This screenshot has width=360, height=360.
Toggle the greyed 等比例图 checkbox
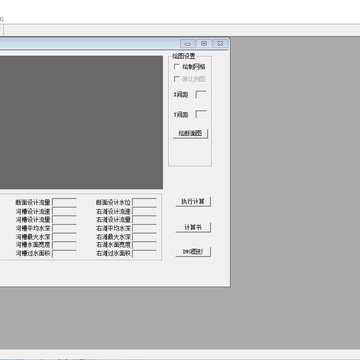[x=177, y=79]
